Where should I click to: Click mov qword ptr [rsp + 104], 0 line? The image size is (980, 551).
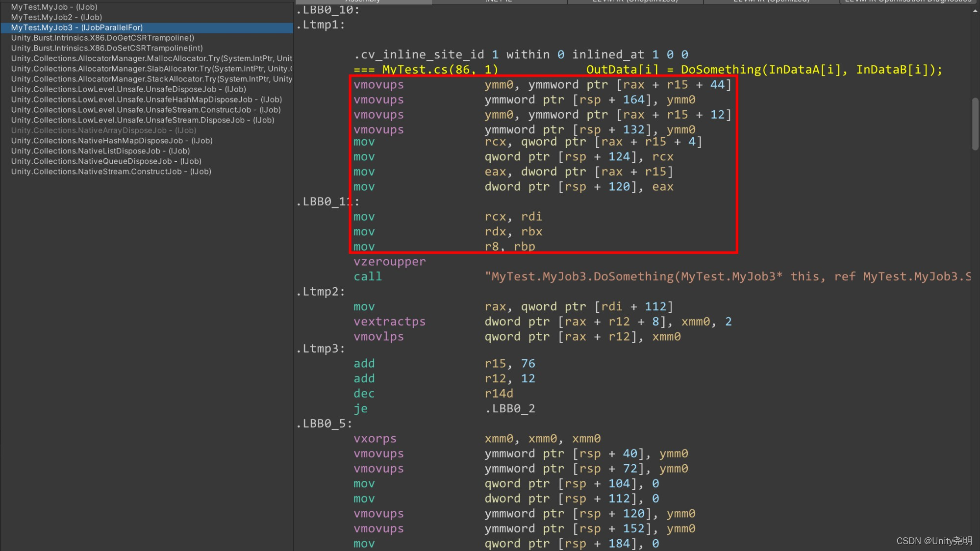click(x=506, y=484)
